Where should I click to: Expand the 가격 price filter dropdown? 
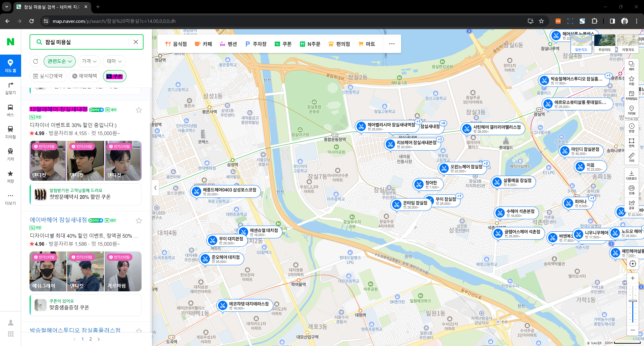89,61
